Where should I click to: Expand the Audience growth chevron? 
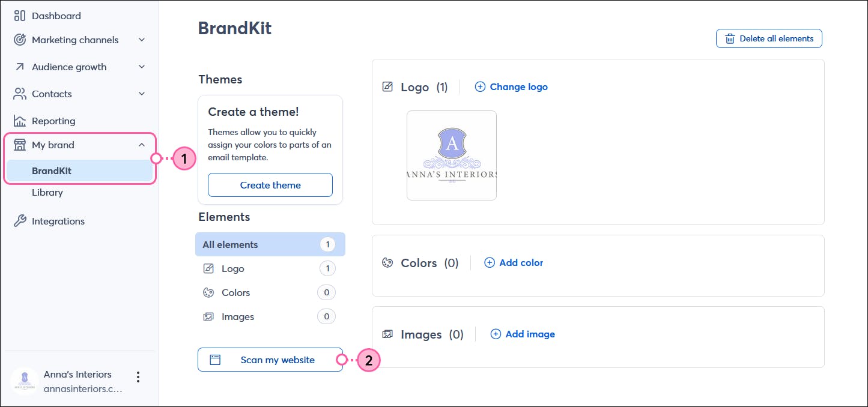pos(142,67)
